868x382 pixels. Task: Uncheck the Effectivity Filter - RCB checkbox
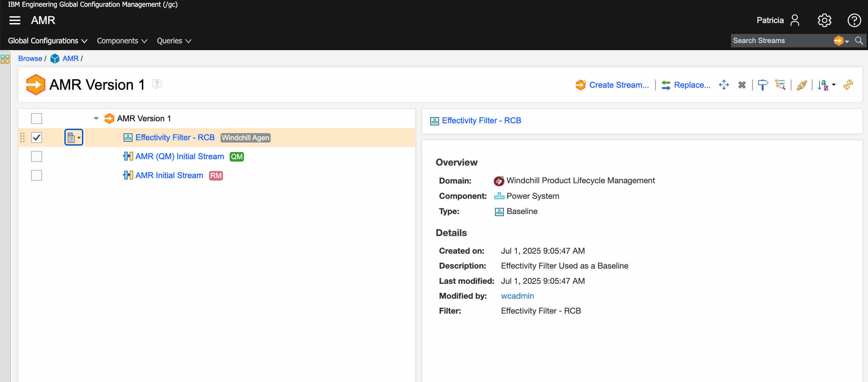point(37,137)
